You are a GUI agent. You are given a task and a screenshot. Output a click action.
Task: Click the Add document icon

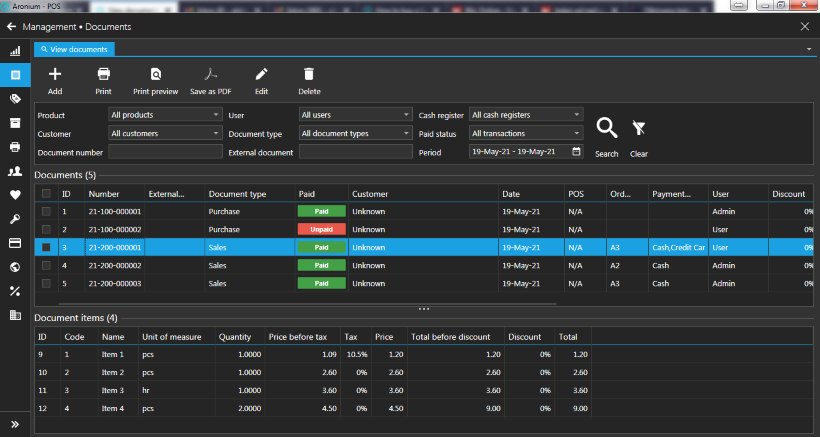tap(55, 75)
